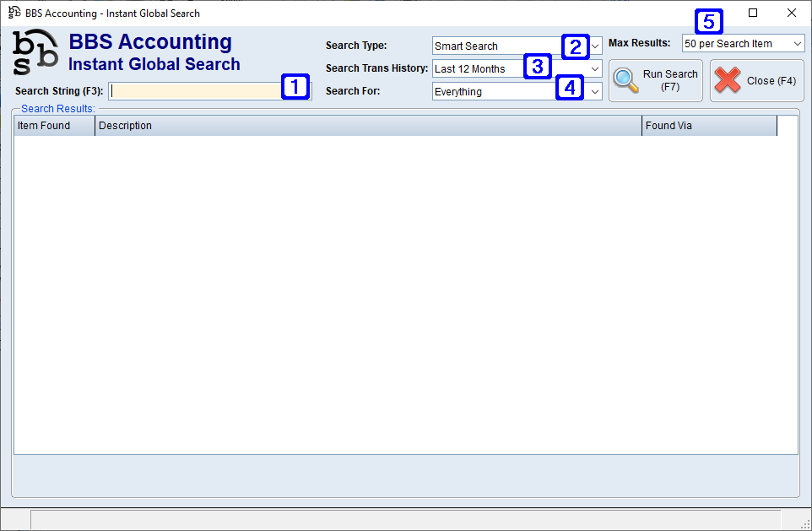Image resolution: width=812 pixels, height=531 pixels.
Task: Click the large BBS logo
Action: pyautogui.click(x=36, y=52)
